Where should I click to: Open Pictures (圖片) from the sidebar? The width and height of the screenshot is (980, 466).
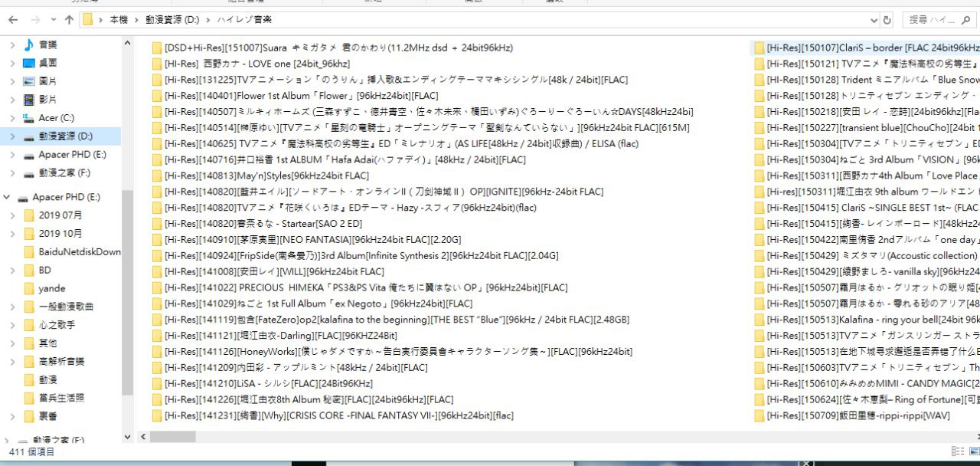click(x=47, y=80)
